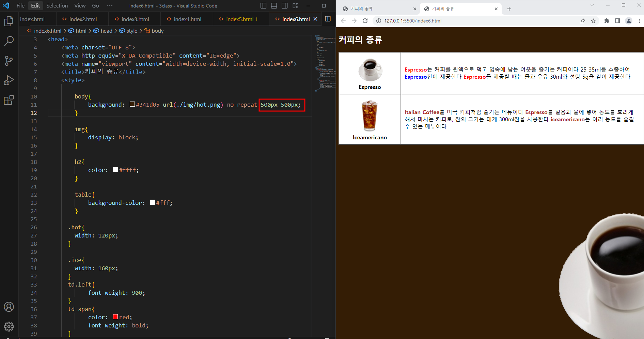Go forward in Chrome
The image size is (644, 339).
click(x=354, y=21)
